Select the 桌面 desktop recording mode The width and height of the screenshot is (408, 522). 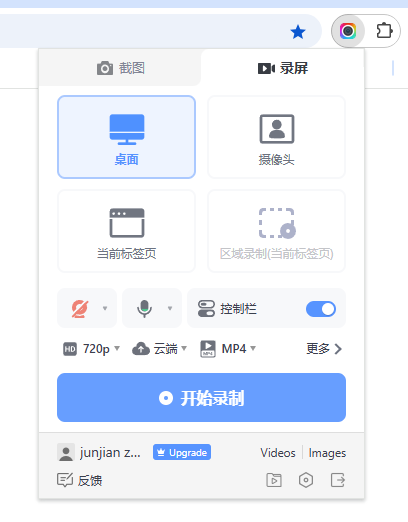tap(126, 137)
